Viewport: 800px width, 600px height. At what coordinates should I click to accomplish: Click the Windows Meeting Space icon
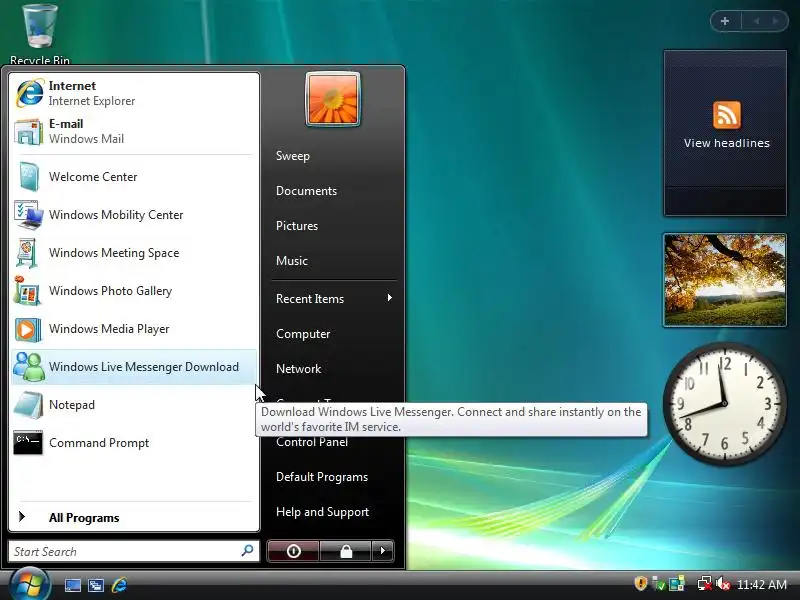27,253
